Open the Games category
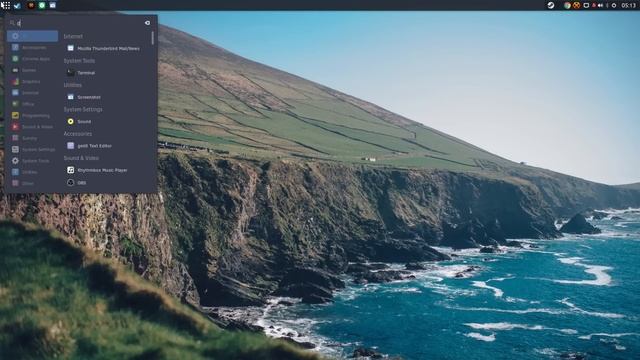This screenshot has width=640, height=360. pos(32,70)
